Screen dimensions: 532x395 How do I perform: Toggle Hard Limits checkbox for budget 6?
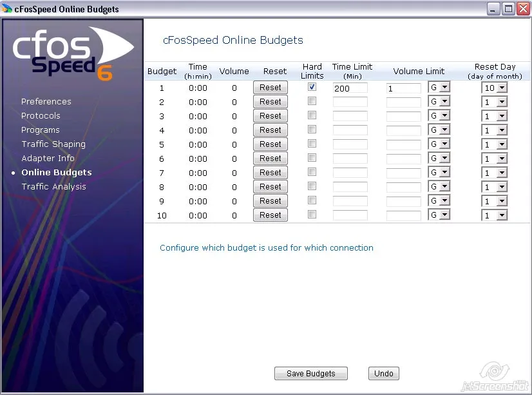pos(312,158)
